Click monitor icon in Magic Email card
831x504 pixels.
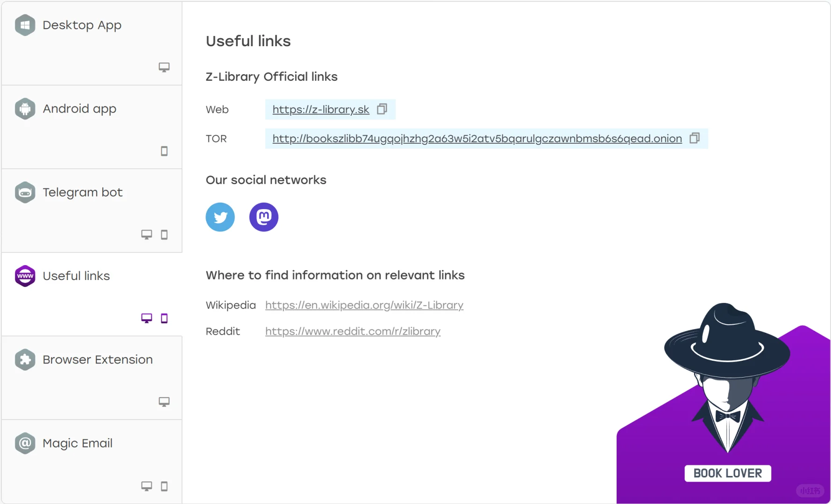click(x=147, y=486)
